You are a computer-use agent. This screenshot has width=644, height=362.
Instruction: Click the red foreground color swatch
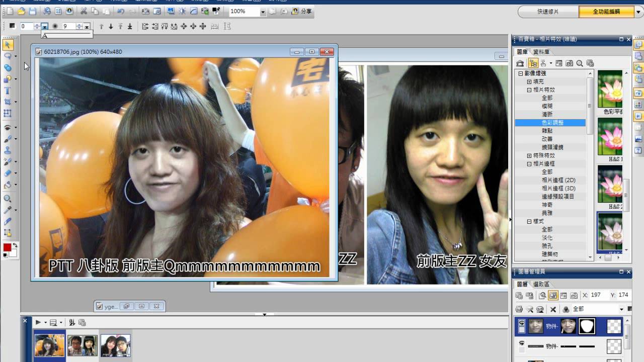(8, 247)
